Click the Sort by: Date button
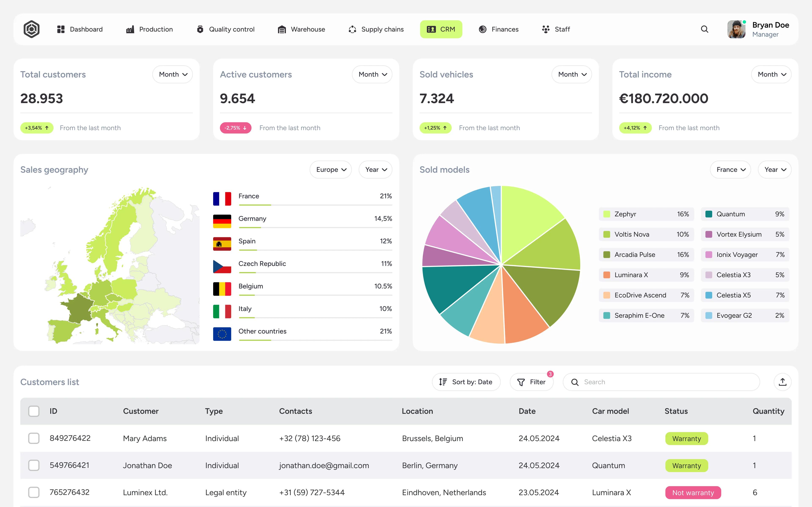Screen dimensions: 812x507 point(466,382)
